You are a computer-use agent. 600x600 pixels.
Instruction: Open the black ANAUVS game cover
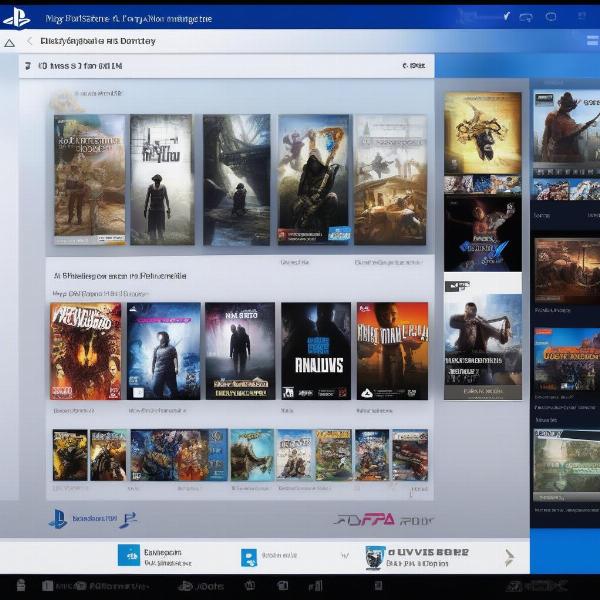click(316, 351)
